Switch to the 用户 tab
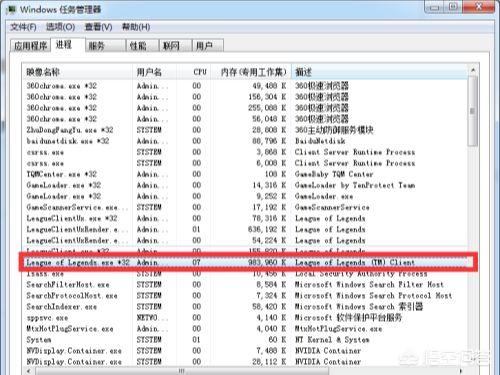500x375 pixels. [x=208, y=46]
